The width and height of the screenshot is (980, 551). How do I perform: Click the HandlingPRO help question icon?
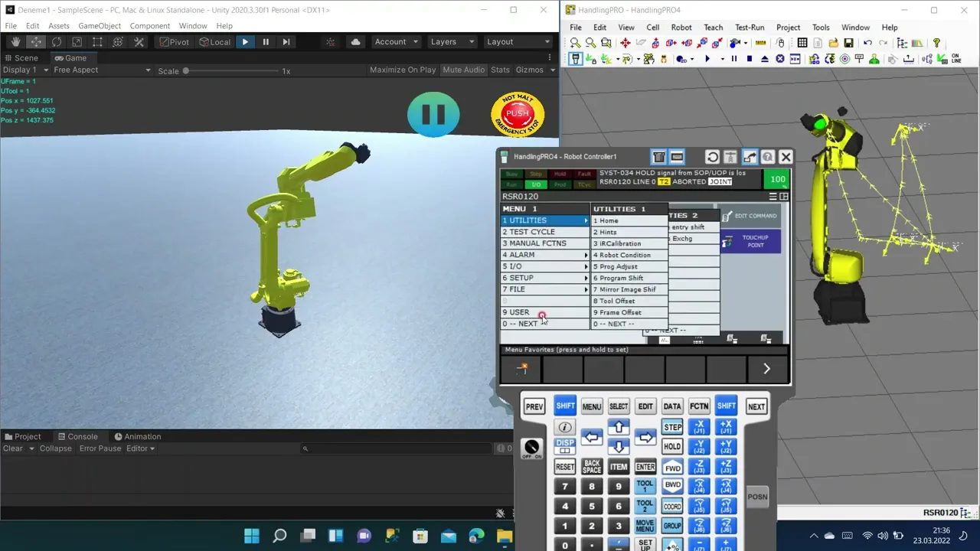coord(936,43)
